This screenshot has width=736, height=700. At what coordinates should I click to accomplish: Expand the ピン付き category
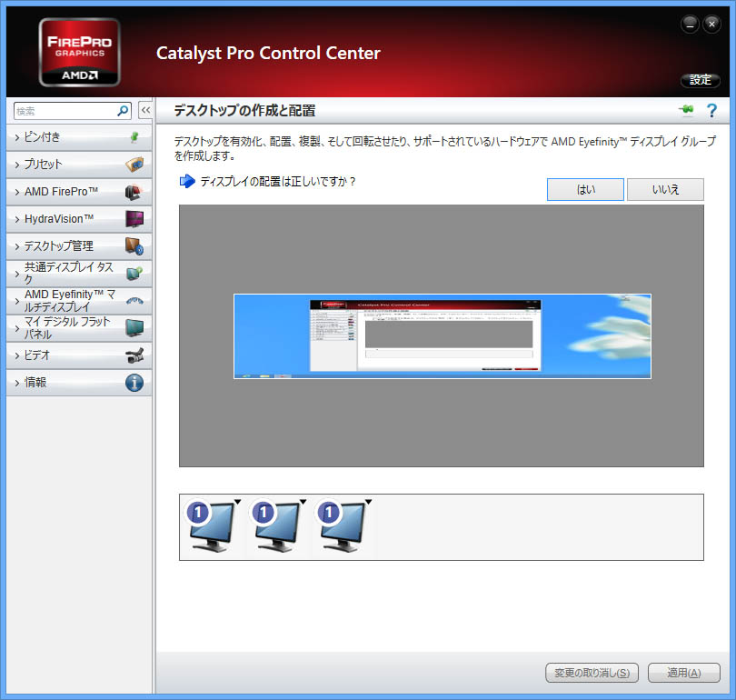click(17, 137)
